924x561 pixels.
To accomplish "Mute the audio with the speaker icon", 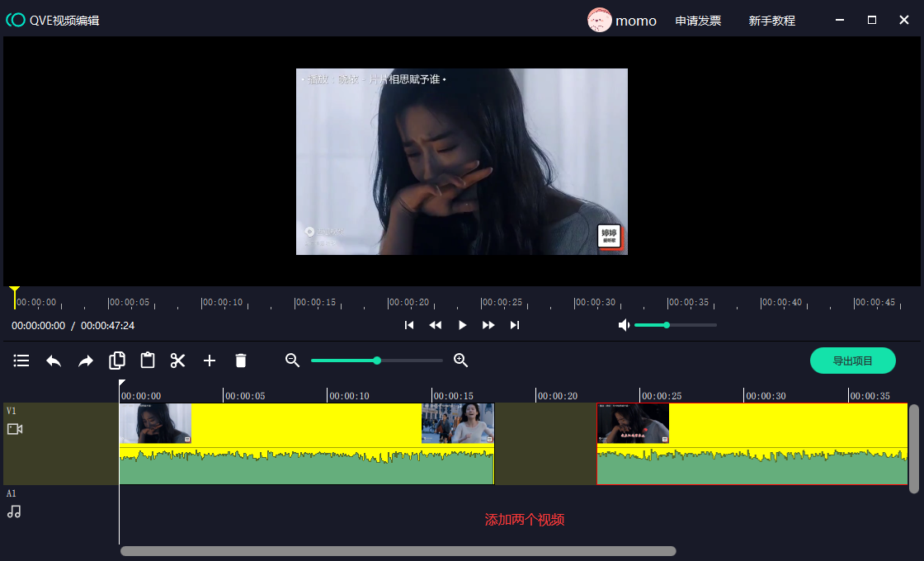I will tap(625, 325).
